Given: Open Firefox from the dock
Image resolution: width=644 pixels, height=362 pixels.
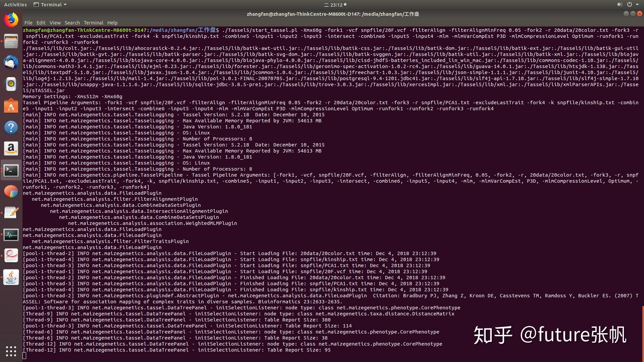Looking at the screenshot, I should (x=11, y=20).
